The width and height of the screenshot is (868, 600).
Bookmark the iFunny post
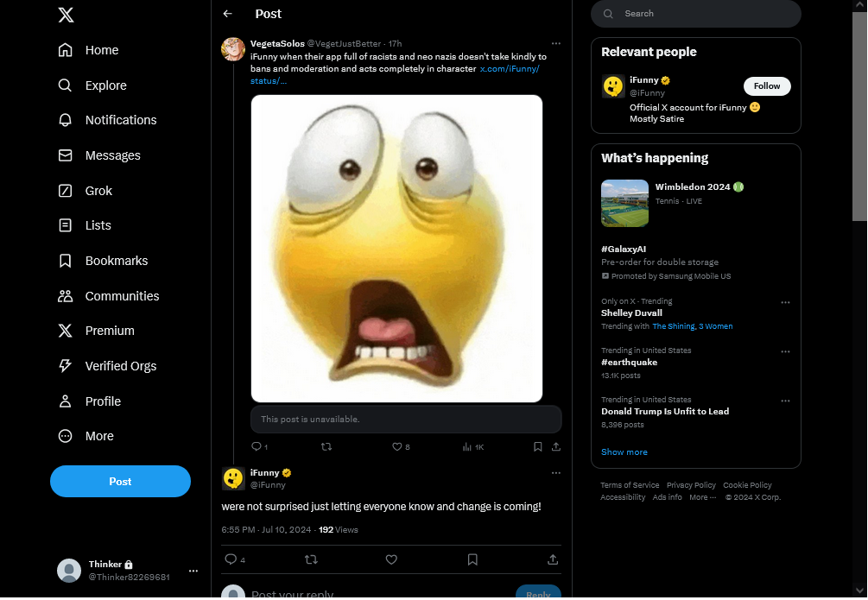click(x=472, y=560)
